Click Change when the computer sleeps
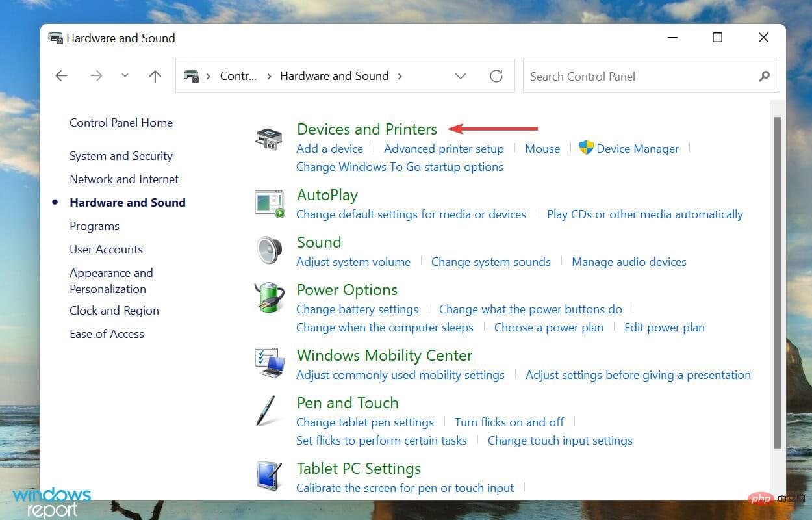 click(385, 327)
